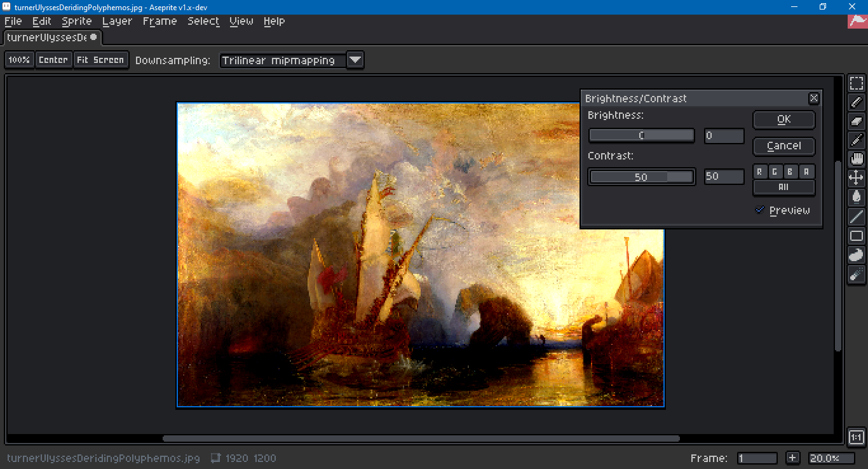Viewport: 868px width, 469px height.
Task: Select the Eyedropper tool
Action: (857, 140)
